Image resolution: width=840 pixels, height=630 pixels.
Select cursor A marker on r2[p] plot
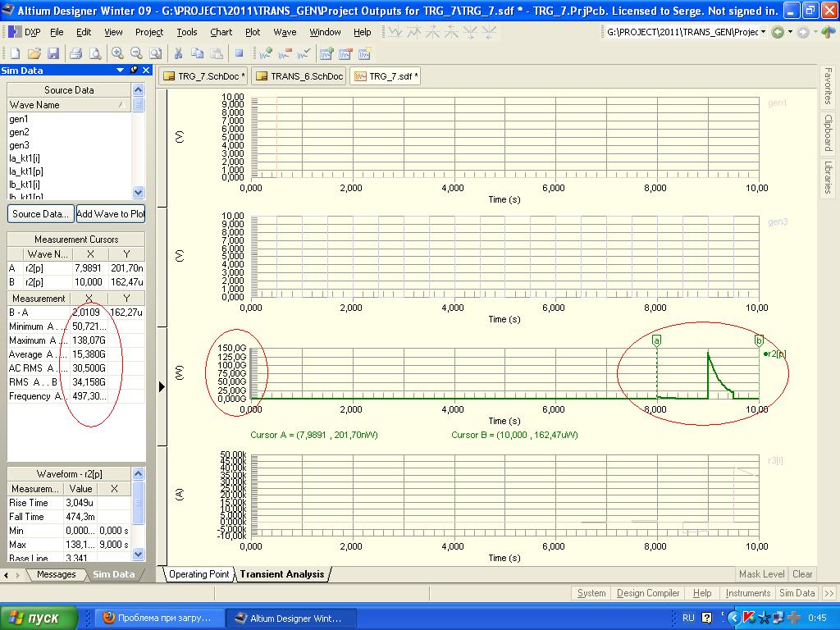656,340
